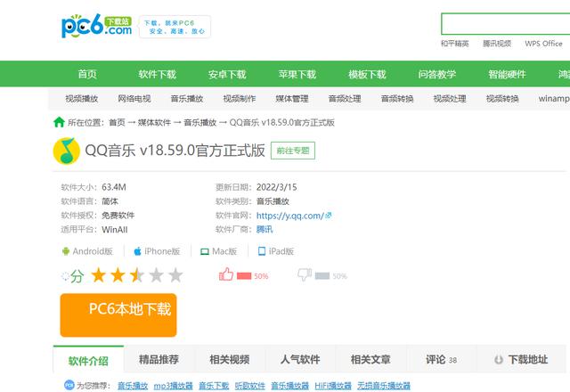The height and width of the screenshot is (392, 570).
Task: Select 音乐播放 in the sub navigation
Action: 187,99
